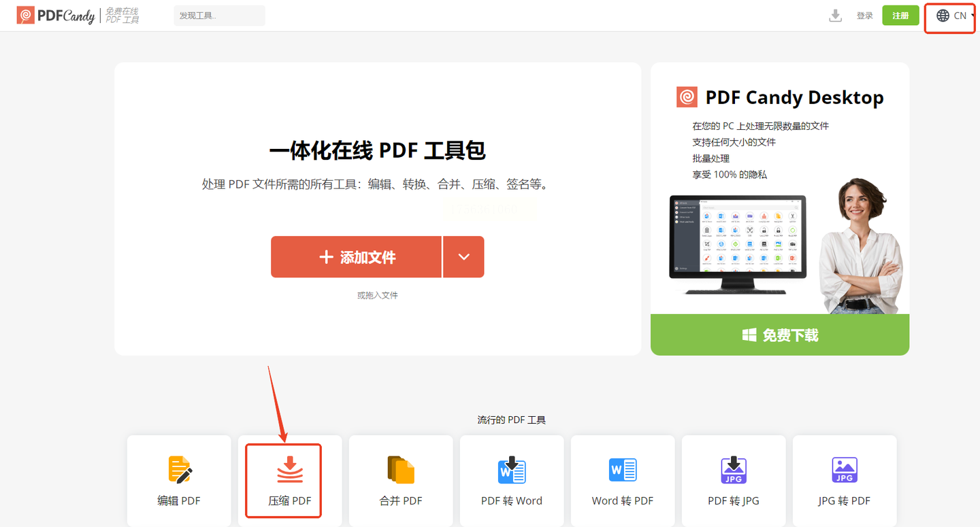The height and width of the screenshot is (527, 980).
Task: Click the 支持任何大小的文件 feature line
Action: (x=734, y=142)
